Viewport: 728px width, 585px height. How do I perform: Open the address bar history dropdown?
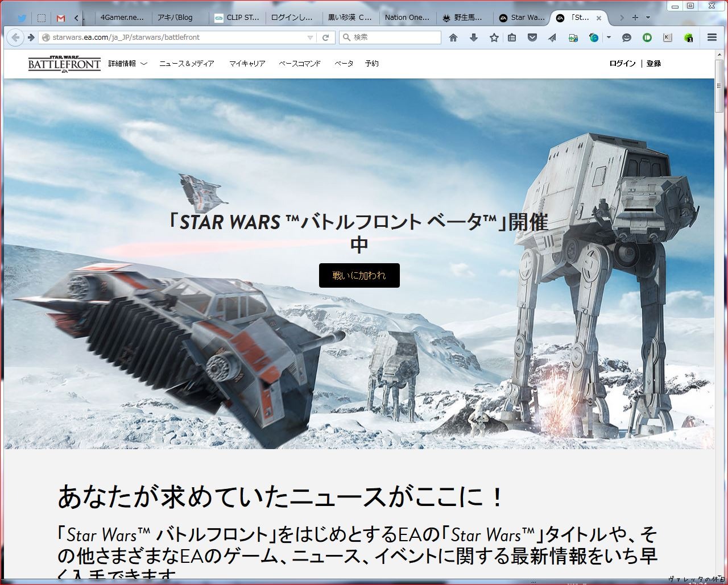[x=310, y=38]
